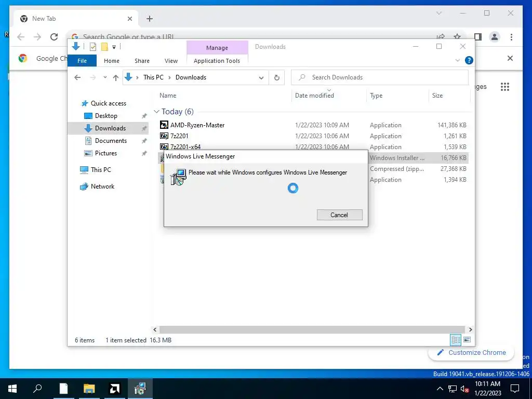Open File Explorer from taskbar
The image size is (532, 399).
pyautogui.click(x=89, y=389)
